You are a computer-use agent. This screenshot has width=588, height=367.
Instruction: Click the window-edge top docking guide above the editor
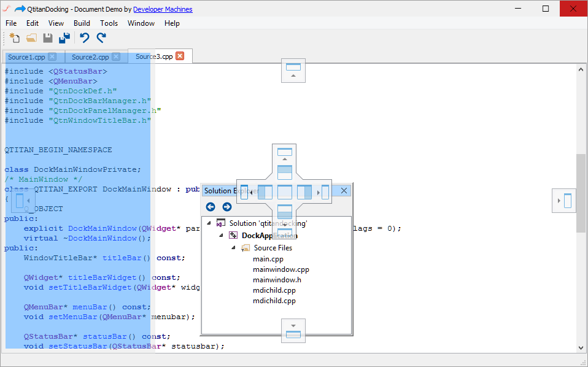(x=293, y=71)
